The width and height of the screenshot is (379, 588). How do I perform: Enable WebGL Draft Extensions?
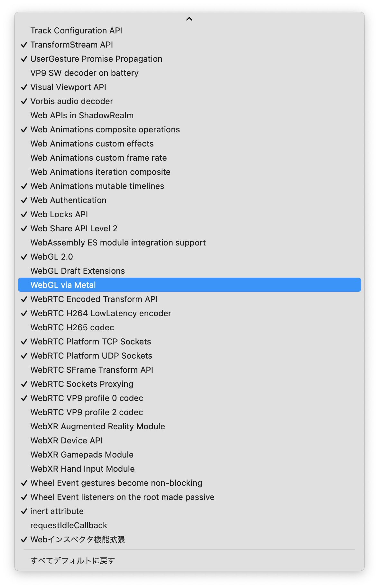(78, 271)
